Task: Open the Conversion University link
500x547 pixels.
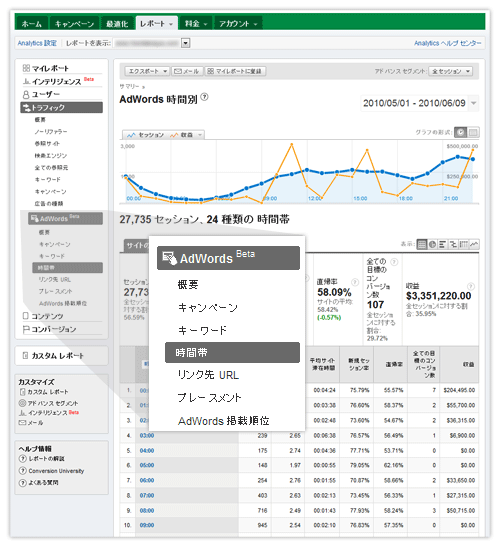Action: pyautogui.click(x=56, y=471)
